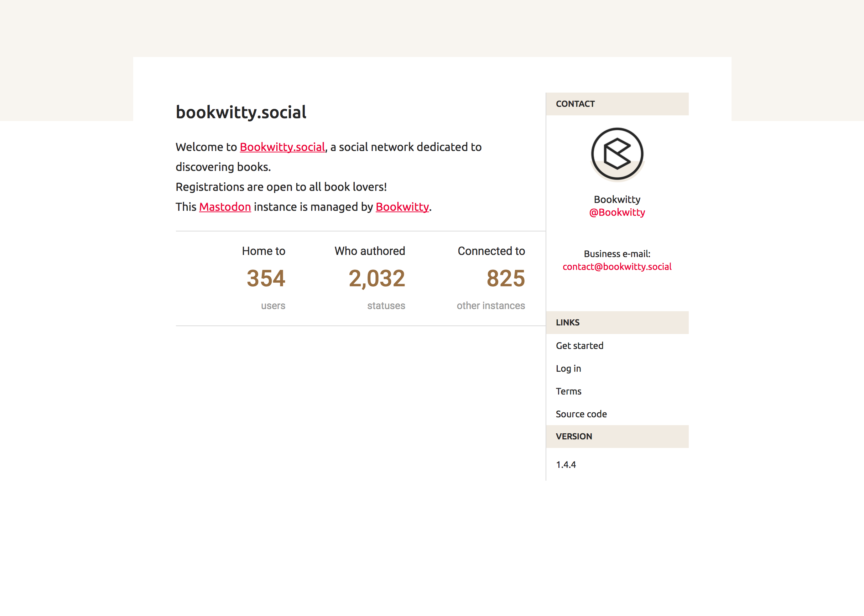Click the Bookwitty display name under the avatar
This screenshot has height=616, width=864.
[617, 199]
